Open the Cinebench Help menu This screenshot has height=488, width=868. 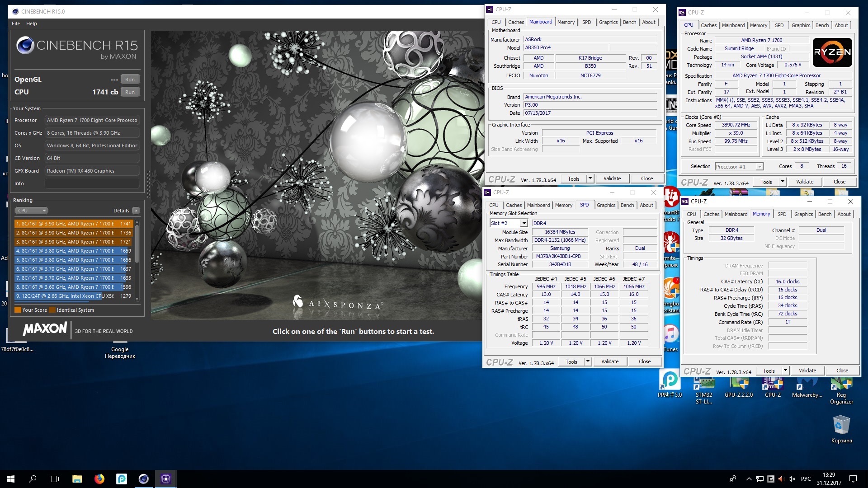point(32,23)
